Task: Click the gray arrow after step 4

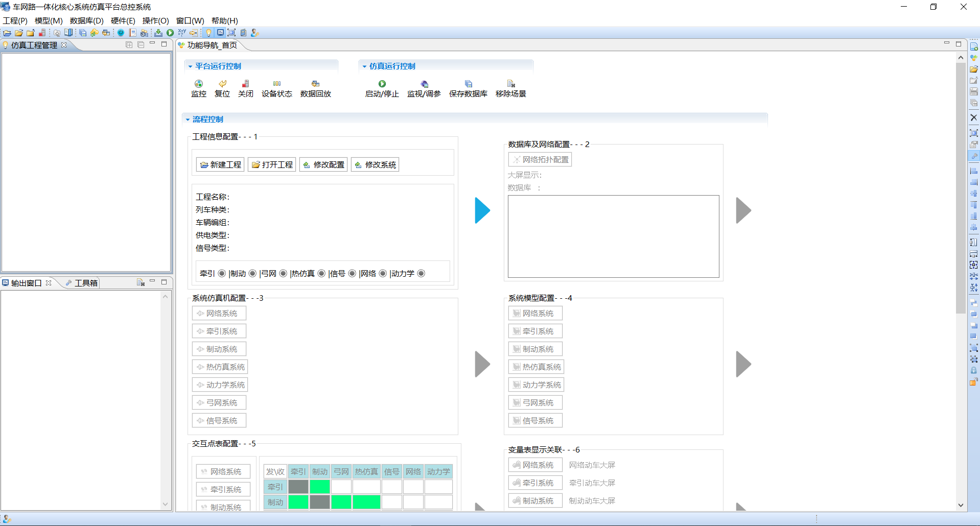Action: [743, 364]
